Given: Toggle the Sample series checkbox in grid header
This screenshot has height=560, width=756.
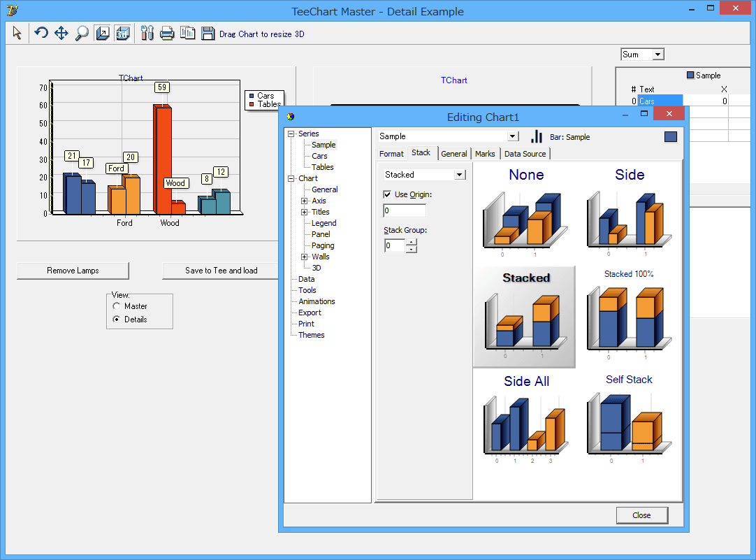Looking at the screenshot, I should click(x=690, y=76).
